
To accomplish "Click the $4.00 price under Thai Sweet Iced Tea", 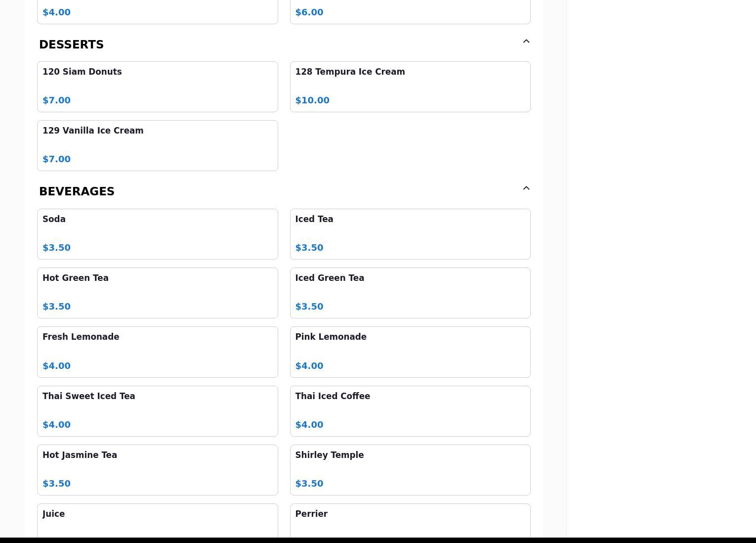I will coord(56,425).
